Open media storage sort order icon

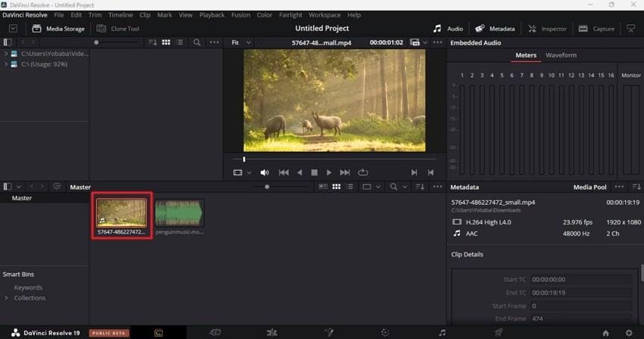(152, 42)
